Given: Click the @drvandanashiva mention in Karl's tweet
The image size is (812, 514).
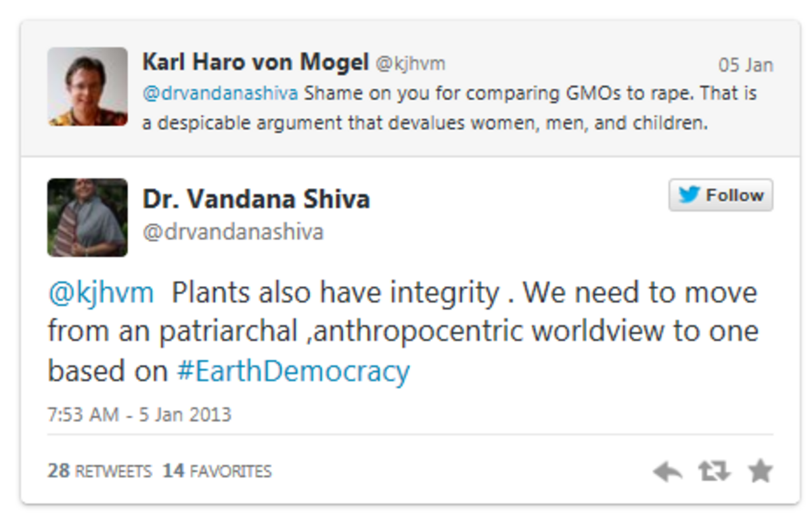Looking at the screenshot, I should [x=220, y=93].
